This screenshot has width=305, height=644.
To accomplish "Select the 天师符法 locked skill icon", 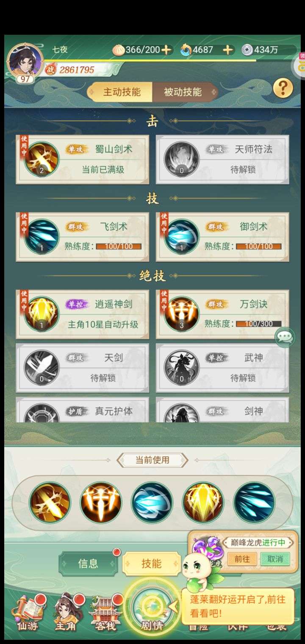I will click(x=182, y=159).
